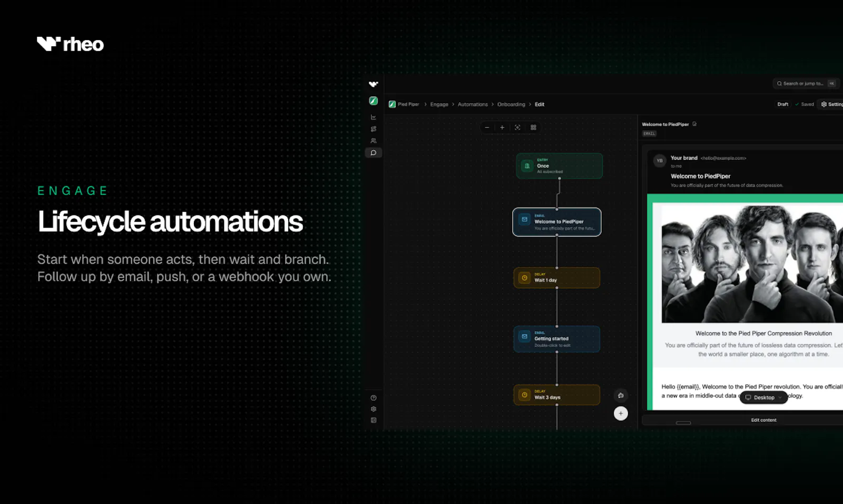
Task: Open the gear icon at sidebar bottom
Action: [374, 409]
